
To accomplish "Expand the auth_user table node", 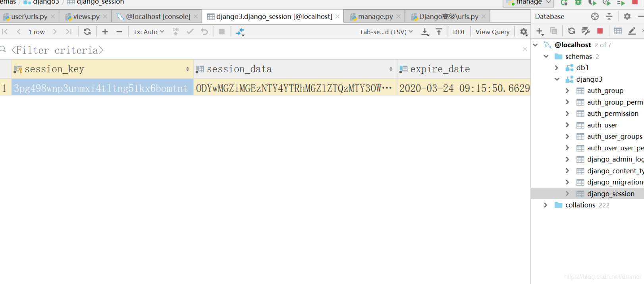I will 567,125.
